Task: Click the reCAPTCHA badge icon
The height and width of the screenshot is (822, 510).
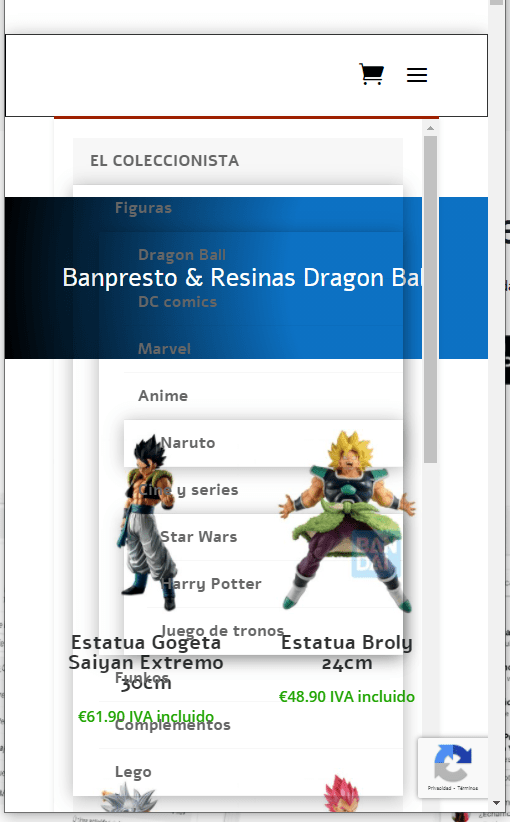Action: (x=453, y=762)
